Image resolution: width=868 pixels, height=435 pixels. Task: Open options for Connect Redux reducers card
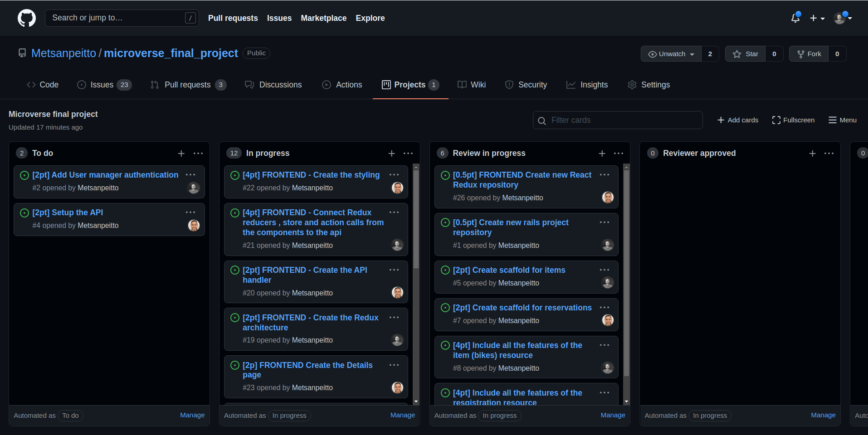394,213
